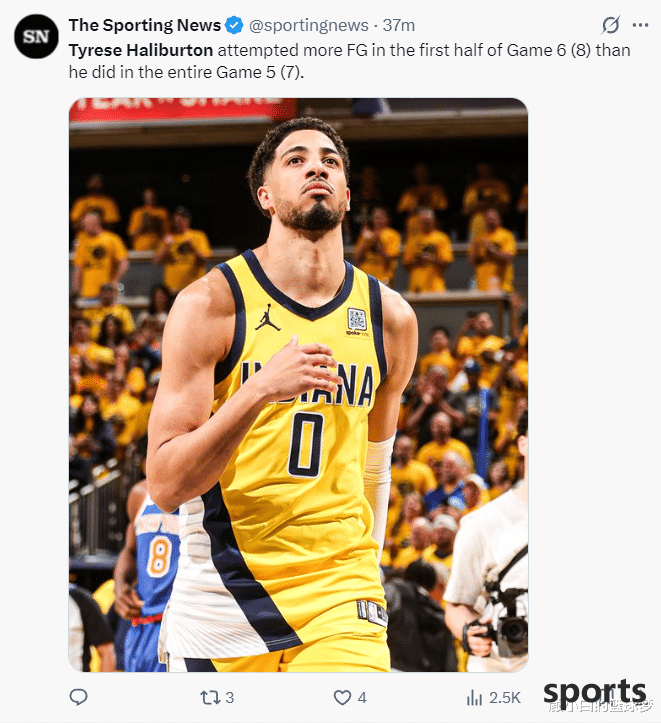Click the sports watermark logo
Screen dimensions: 661x723
click(595, 692)
